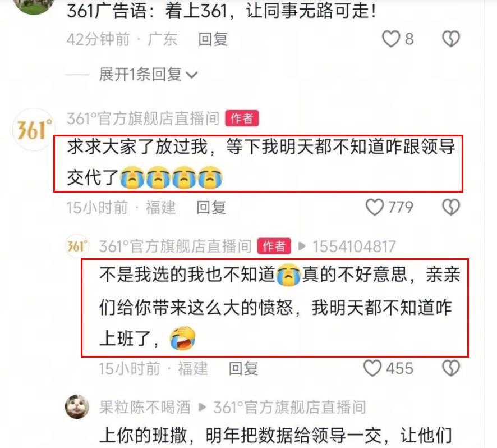Image resolution: width=497 pixels, height=448 pixels.
Task: Open the top commenter's partial avatar
Action: coord(34,6)
